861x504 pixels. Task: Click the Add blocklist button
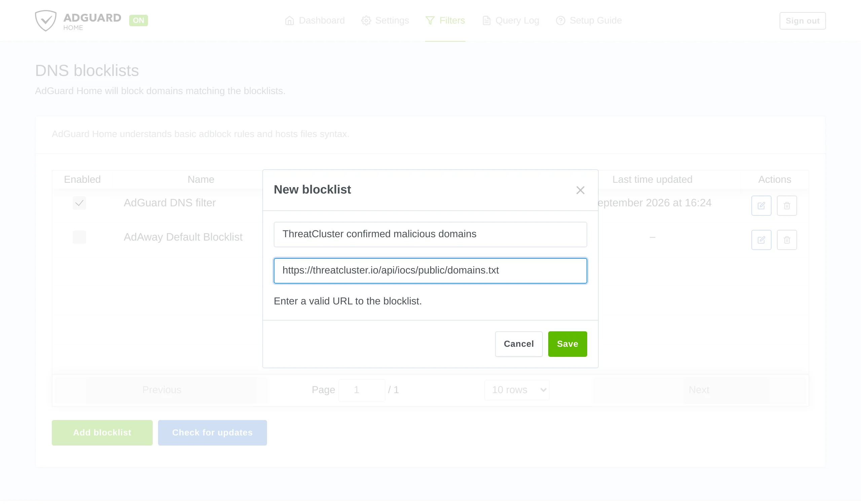click(102, 433)
